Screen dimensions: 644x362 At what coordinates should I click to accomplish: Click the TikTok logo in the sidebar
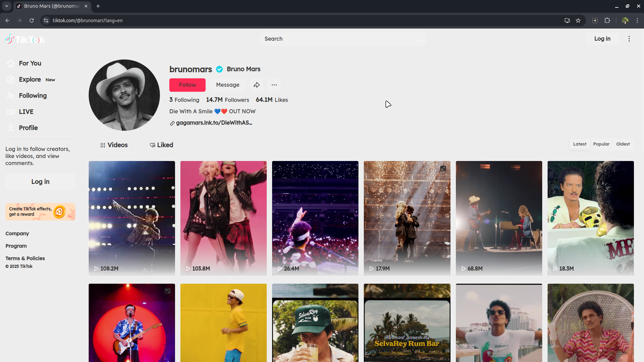coord(25,39)
